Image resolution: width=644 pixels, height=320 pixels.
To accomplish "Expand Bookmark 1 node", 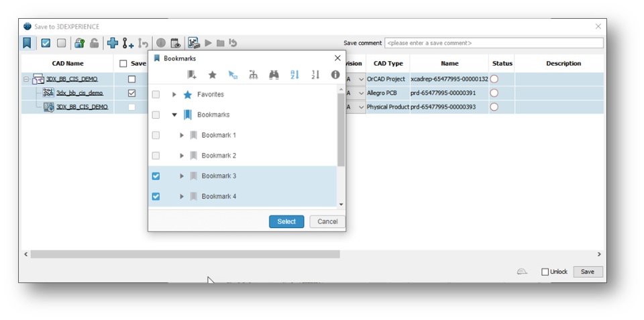I will pos(182,135).
